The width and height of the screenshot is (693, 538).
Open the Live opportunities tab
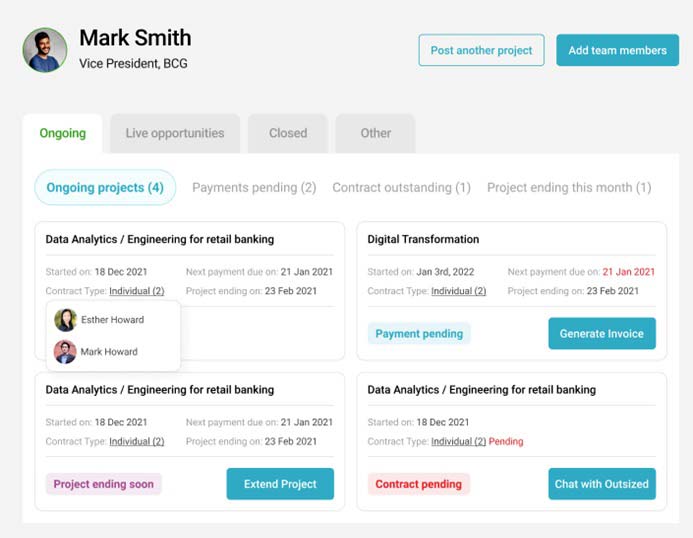click(x=175, y=133)
